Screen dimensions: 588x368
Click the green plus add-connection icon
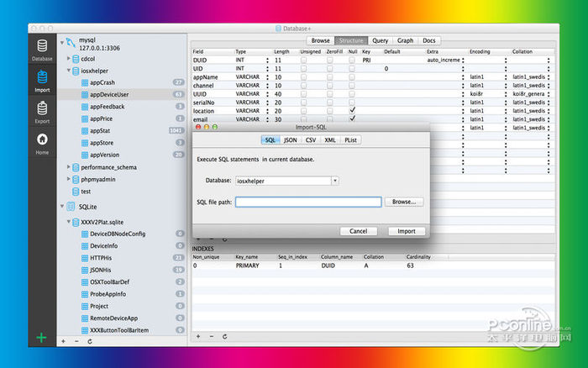click(41, 338)
